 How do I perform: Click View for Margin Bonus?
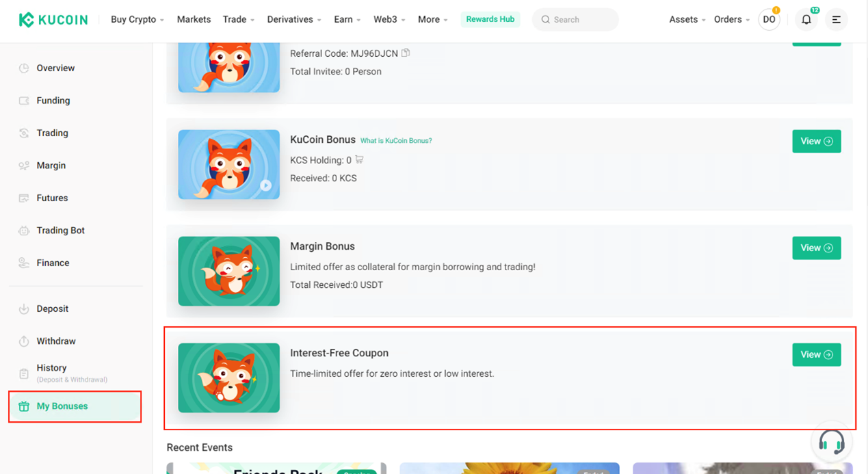[817, 248]
